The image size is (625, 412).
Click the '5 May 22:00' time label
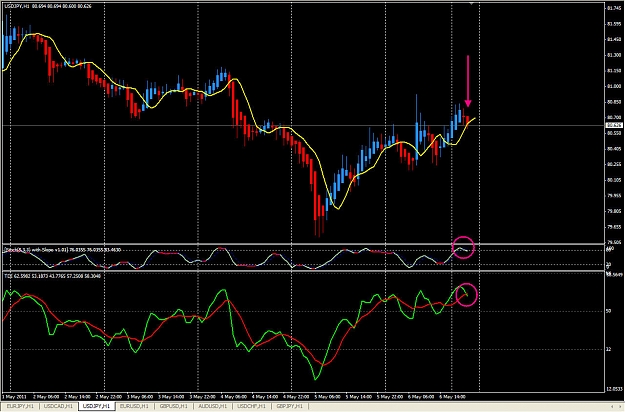[390, 397]
